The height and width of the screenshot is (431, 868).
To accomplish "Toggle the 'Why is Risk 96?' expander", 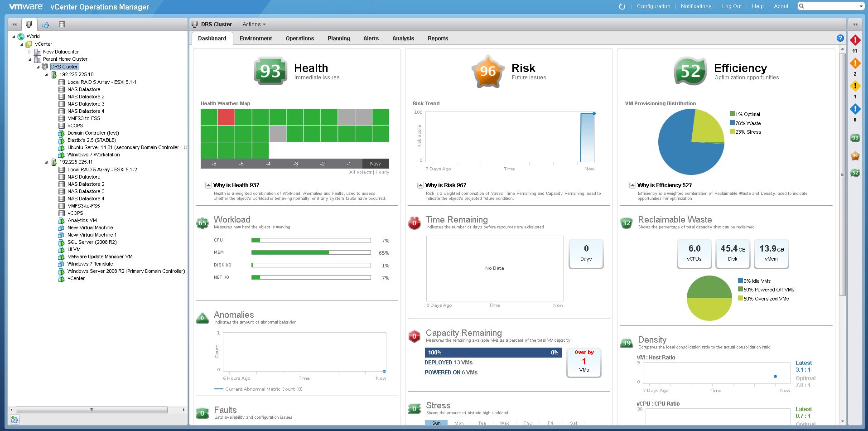I will 420,185.
